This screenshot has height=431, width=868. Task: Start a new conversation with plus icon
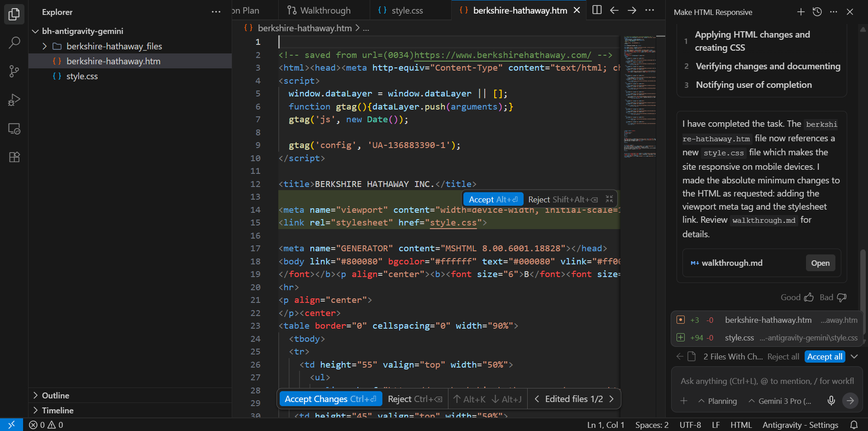(801, 12)
